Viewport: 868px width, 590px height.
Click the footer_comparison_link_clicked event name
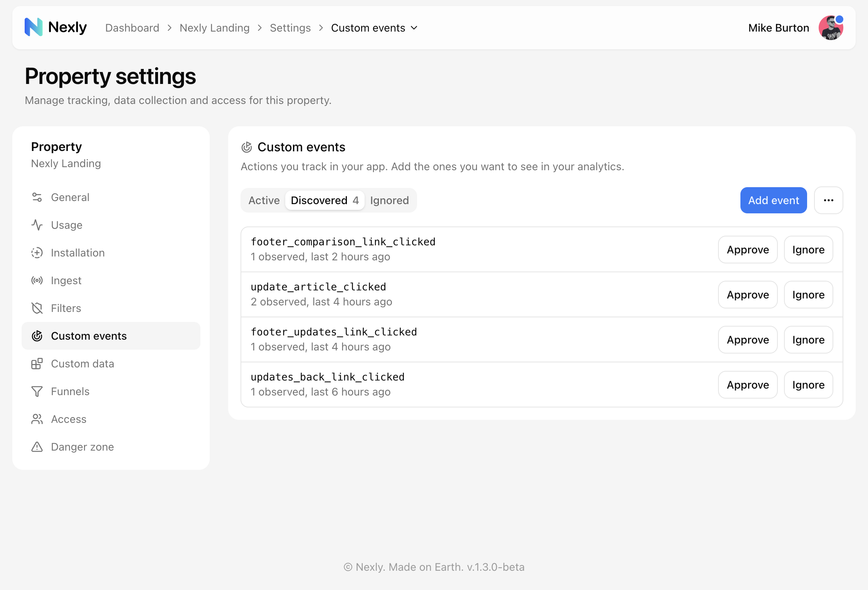(343, 241)
